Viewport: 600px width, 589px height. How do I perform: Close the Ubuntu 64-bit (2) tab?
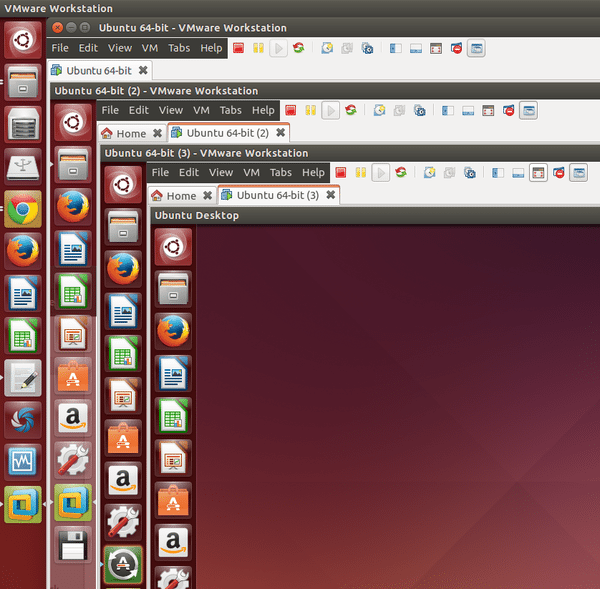pos(280,132)
